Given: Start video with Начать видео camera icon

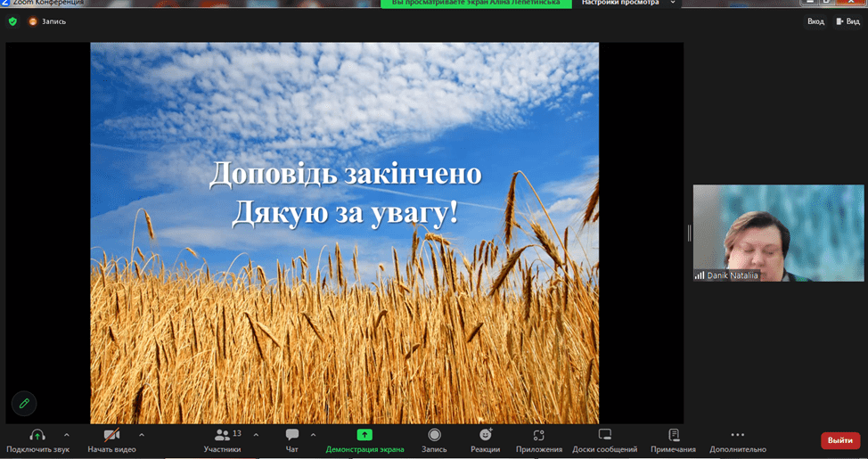Looking at the screenshot, I should (x=111, y=435).
